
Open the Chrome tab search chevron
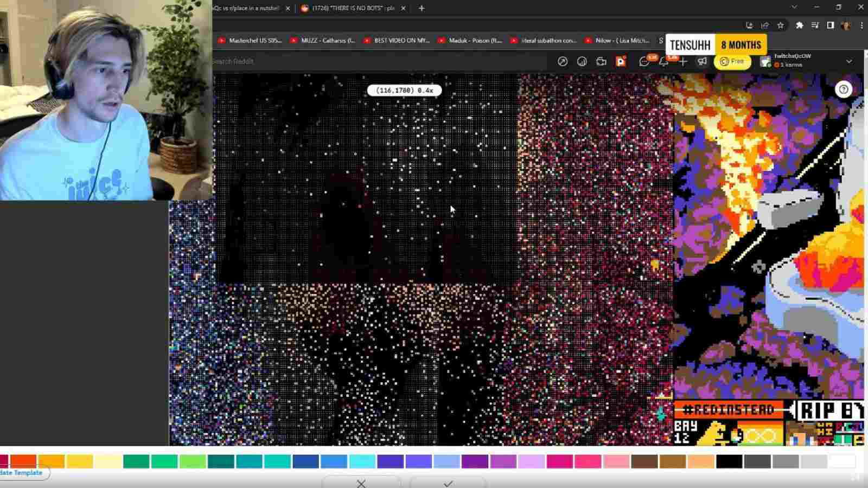[x=794, y=7]
